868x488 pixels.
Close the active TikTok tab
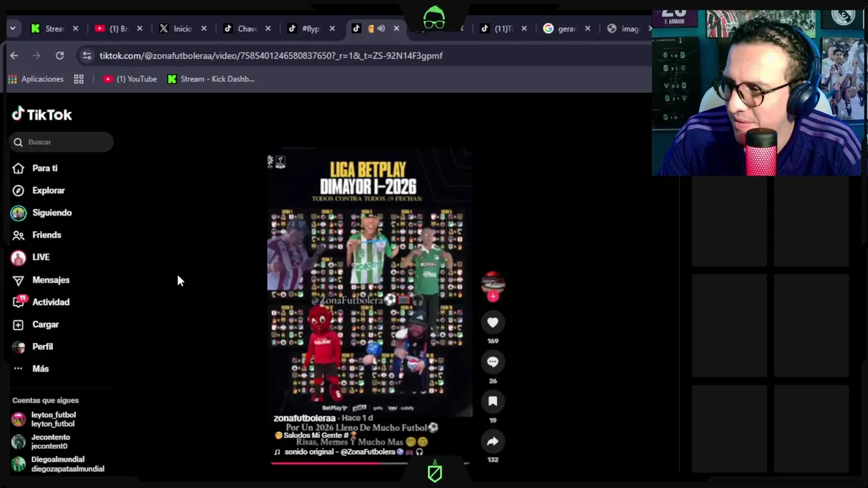397,28
